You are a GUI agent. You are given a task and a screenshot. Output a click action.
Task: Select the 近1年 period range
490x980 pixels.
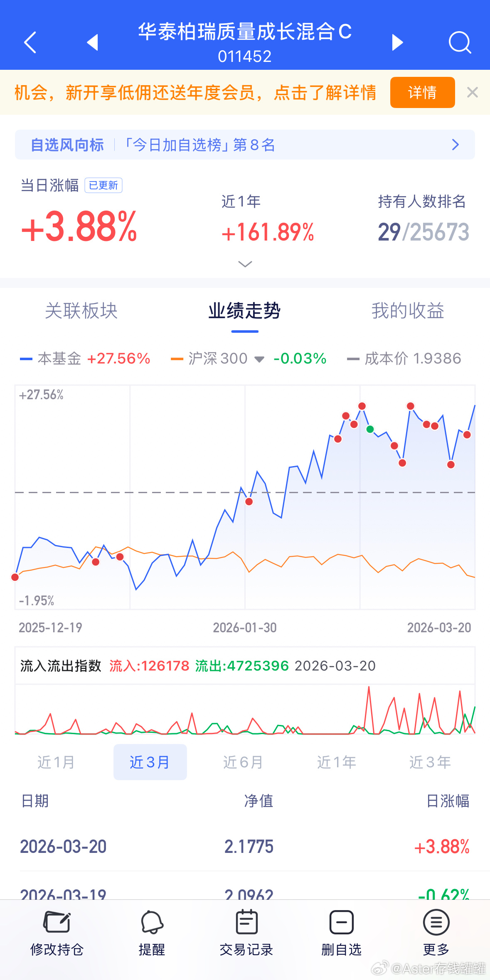click(x=337, y=762)
